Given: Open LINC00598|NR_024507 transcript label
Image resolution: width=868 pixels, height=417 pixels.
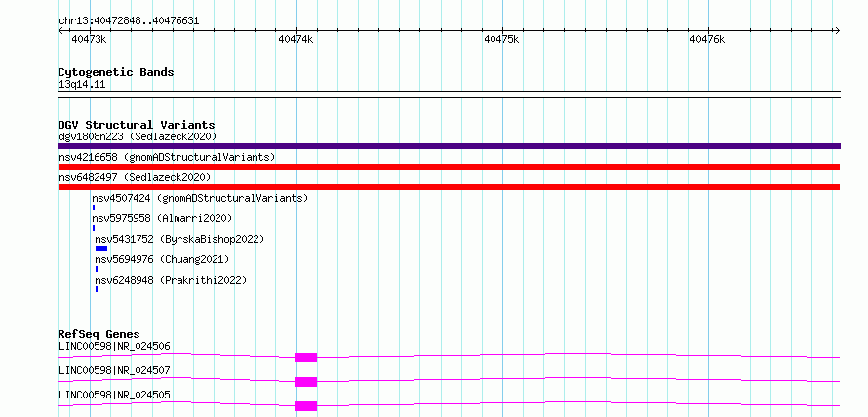Looking at the screenshot, I should (114, 370).
